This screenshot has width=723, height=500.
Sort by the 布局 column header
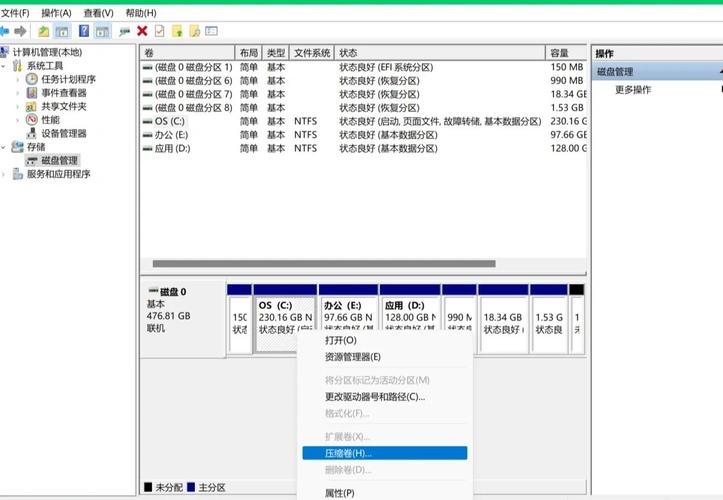click(x=249, y=53)
